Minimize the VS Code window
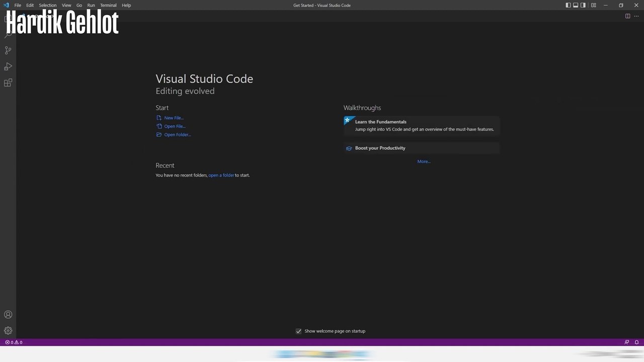 point(606,5)
